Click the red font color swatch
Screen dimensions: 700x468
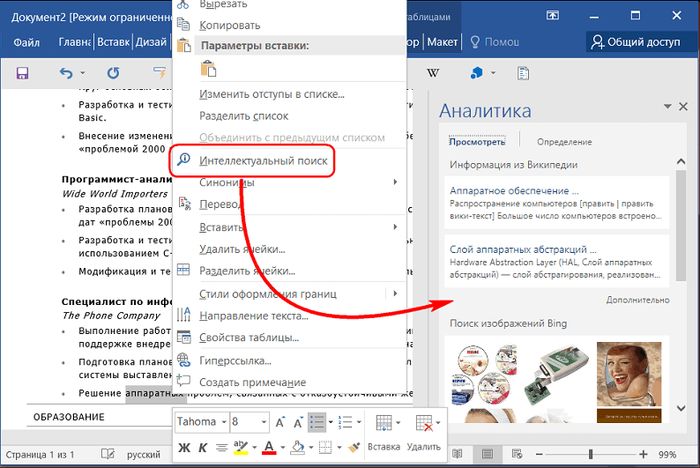click(267, 446)
